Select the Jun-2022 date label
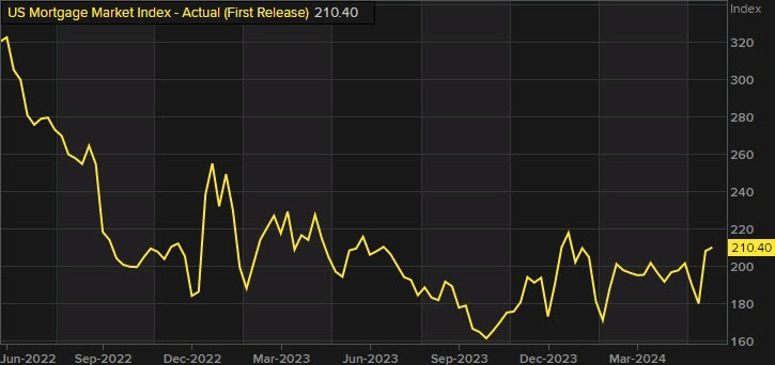Viewport: 775px width, 365px height. click(x=28, y=357)
